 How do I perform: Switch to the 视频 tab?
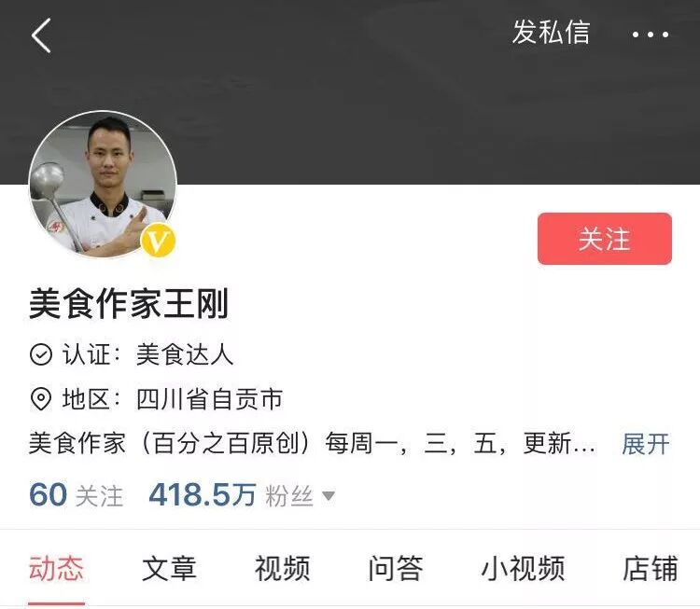[x=282, y=568]
